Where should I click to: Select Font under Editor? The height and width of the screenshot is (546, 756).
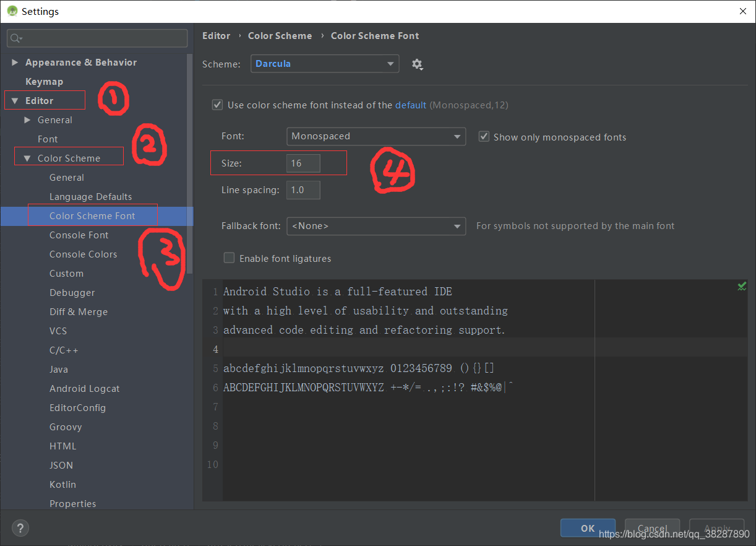48,139
